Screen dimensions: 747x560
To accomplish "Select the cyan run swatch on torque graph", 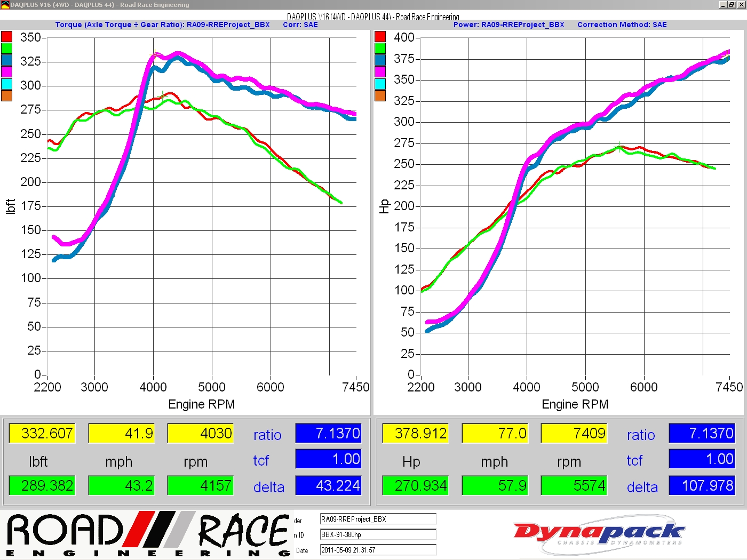I will tap(6, 84).
